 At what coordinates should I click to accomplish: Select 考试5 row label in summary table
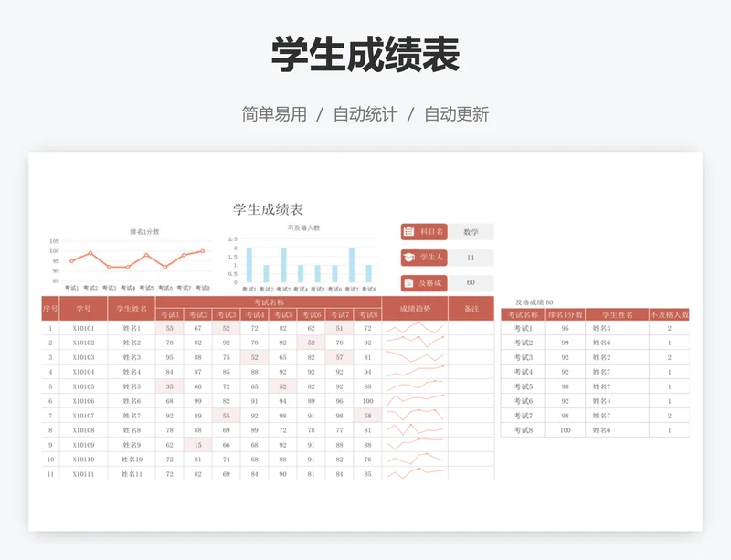pos(523,386)
